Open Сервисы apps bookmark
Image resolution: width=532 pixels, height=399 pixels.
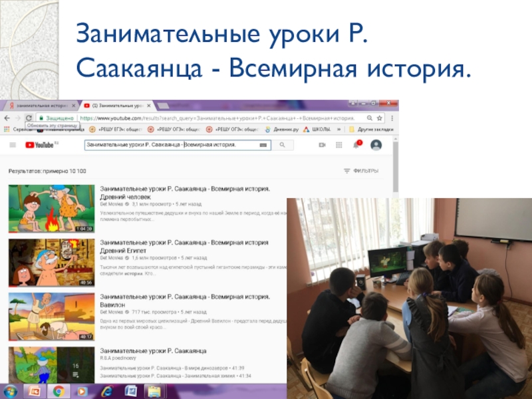(15, 129)
